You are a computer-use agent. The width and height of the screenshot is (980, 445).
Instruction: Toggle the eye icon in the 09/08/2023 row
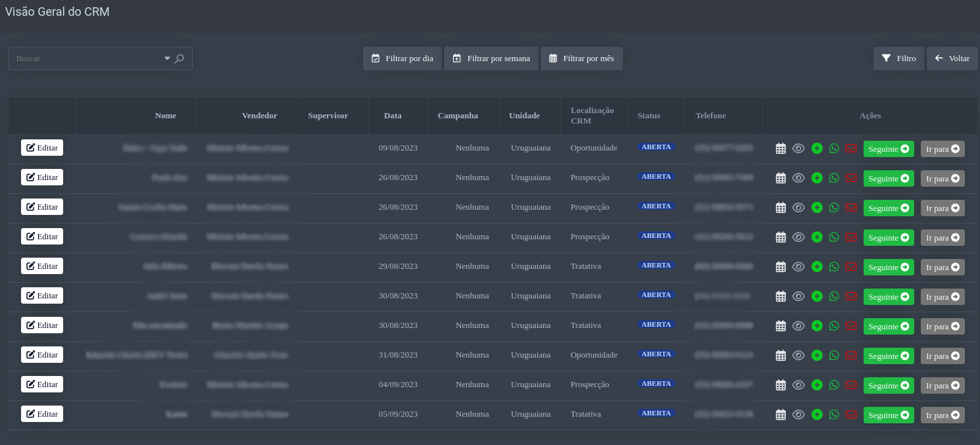click(x=798, y=149)
